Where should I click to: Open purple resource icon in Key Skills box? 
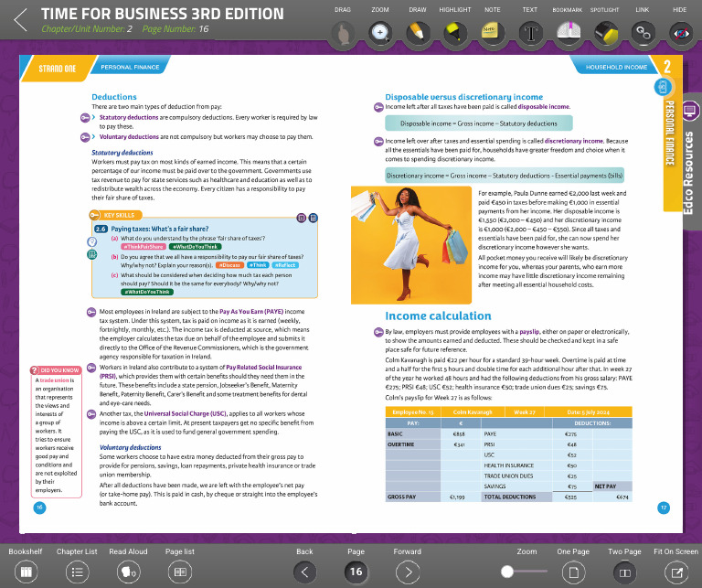[302, 218]
